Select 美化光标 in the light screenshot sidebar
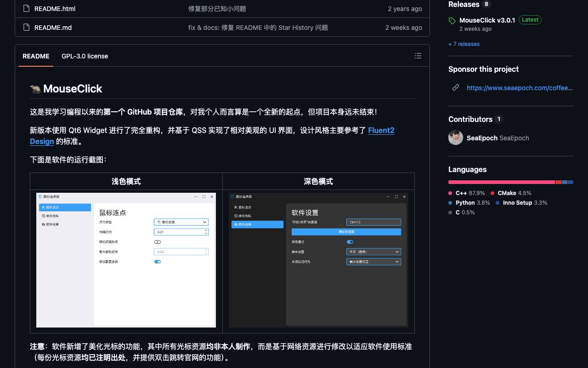This screenshot has width=588, height=368. (65, 216)
